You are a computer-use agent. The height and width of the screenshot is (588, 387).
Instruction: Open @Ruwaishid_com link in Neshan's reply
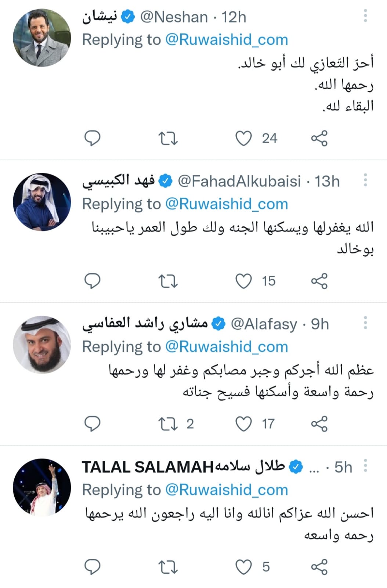pos(227,40)
